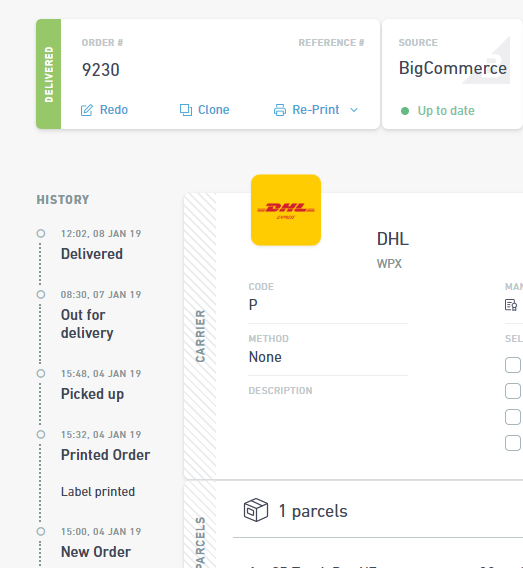Click the 08:30, 07 JAN 19 timestamp
The width and height of the screenshot is (523, 568).
click(101, 295)
